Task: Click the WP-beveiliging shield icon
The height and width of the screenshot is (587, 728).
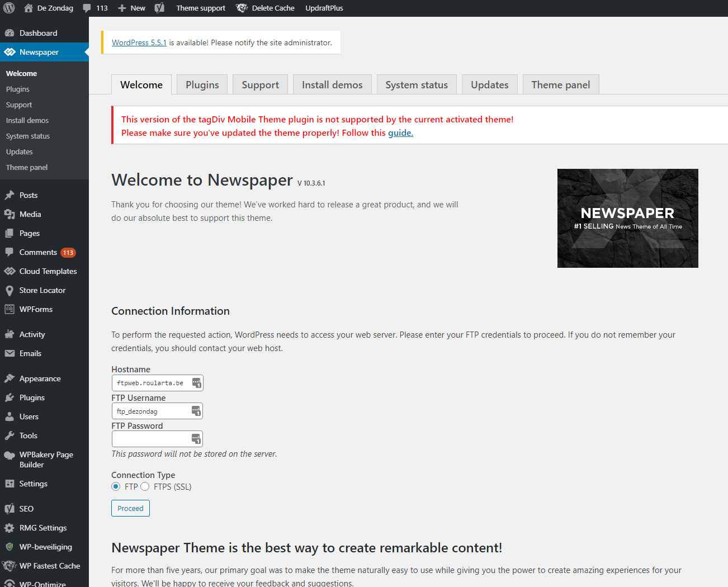Action: (10, 547)
